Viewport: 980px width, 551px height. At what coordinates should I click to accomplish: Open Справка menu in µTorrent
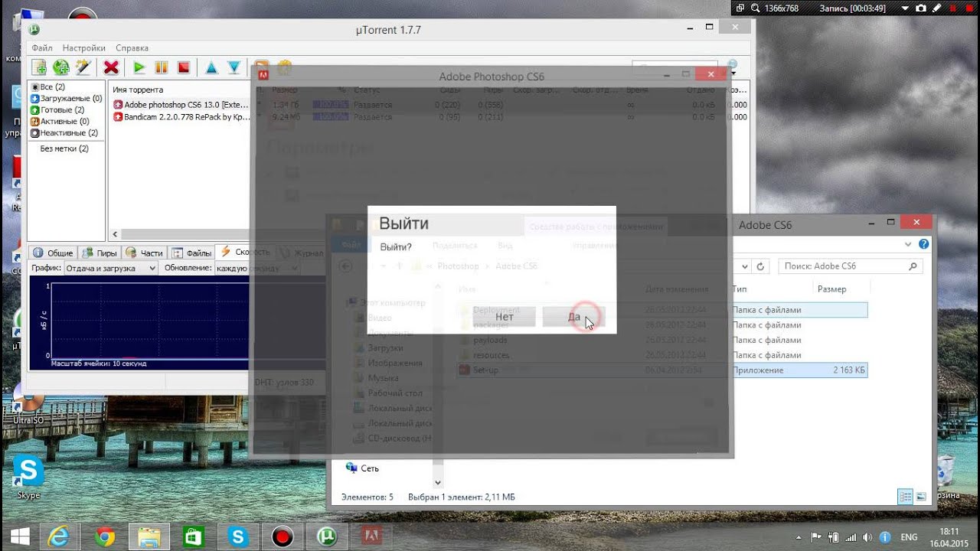point(132,48)
